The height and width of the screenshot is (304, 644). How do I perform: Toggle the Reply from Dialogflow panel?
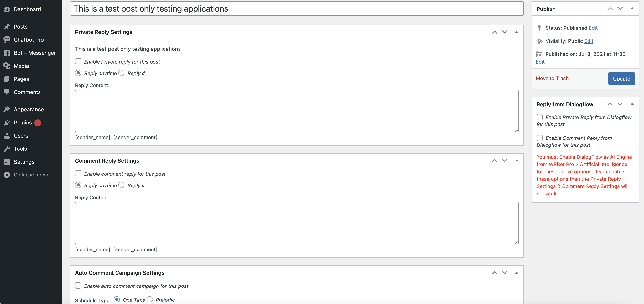[x=632, y=104]
